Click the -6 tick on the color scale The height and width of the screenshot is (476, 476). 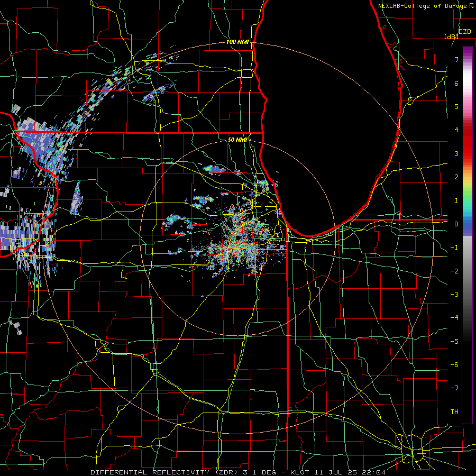tap(454, 365)
